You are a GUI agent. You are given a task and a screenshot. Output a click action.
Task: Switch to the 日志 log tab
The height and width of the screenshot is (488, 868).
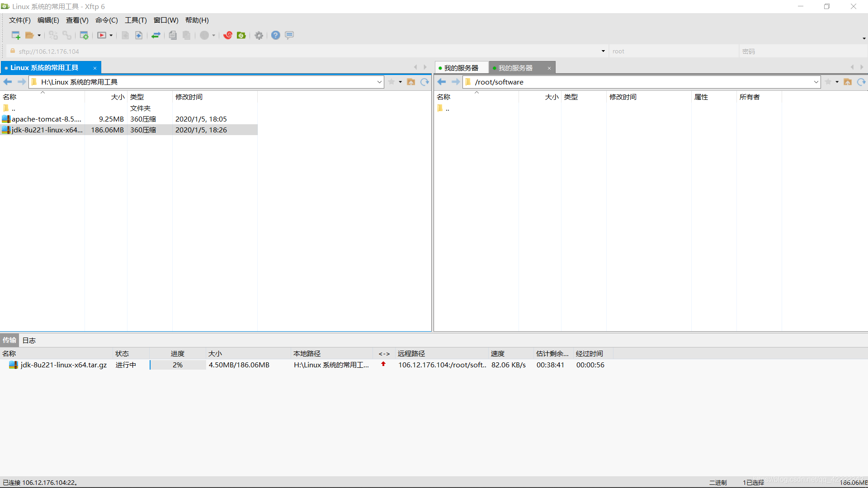(x=29, y=340)
